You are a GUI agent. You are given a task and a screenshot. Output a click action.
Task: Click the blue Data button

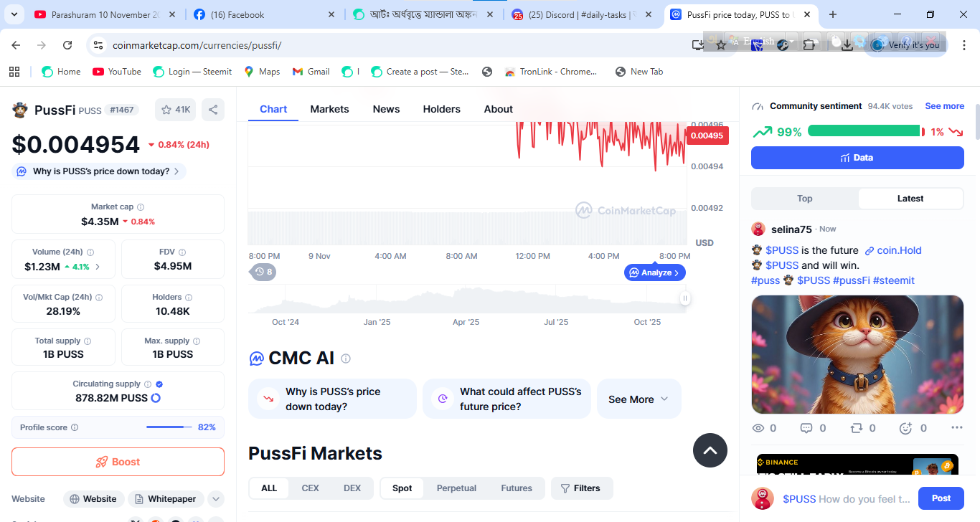click(x=857, y=158)
